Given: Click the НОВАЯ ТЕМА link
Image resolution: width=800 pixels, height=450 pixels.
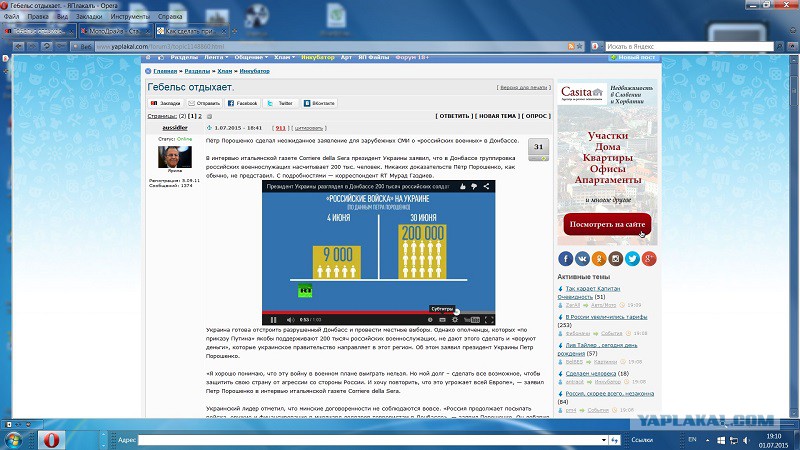Looking at the screenshot, I should [497, 116].
